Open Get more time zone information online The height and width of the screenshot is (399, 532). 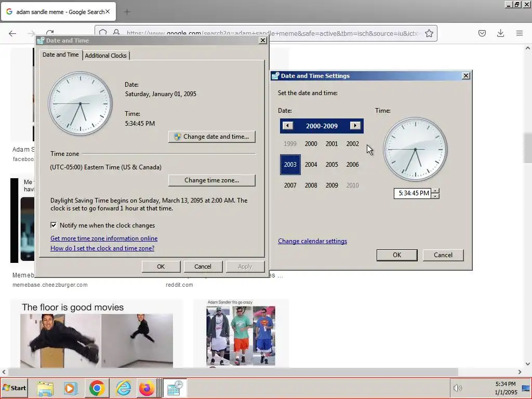[104, 238]
